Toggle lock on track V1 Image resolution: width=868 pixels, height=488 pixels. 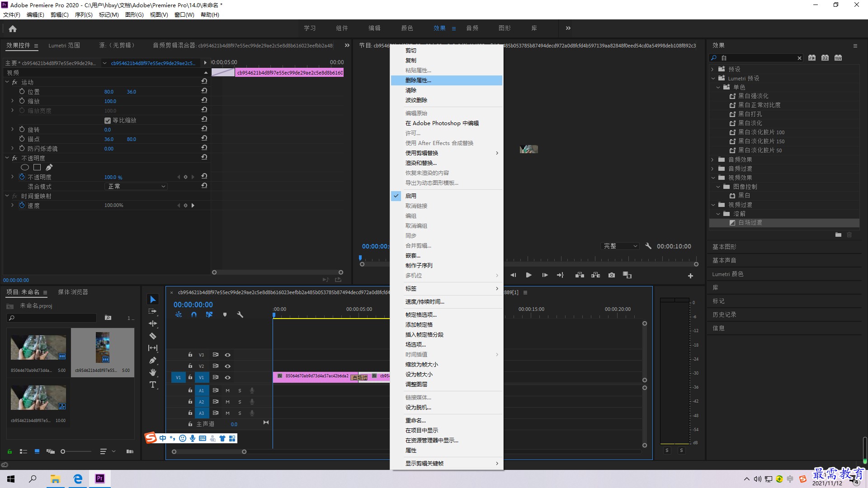pos(190,377)
